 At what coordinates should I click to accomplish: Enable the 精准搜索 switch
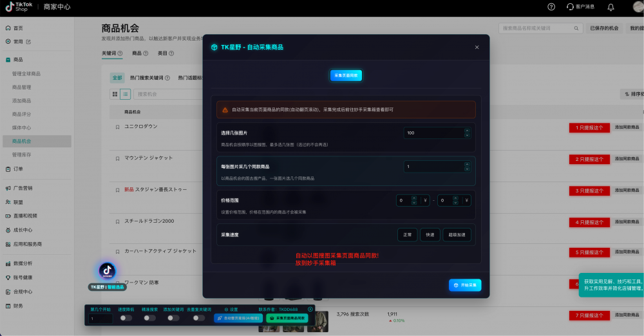coord(149,318)
